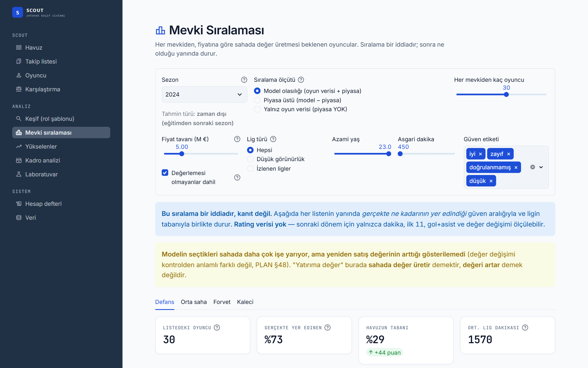The image size is (588, 368).
Task: Remove the doğrulanmamış tag
Action: point(516,167)
